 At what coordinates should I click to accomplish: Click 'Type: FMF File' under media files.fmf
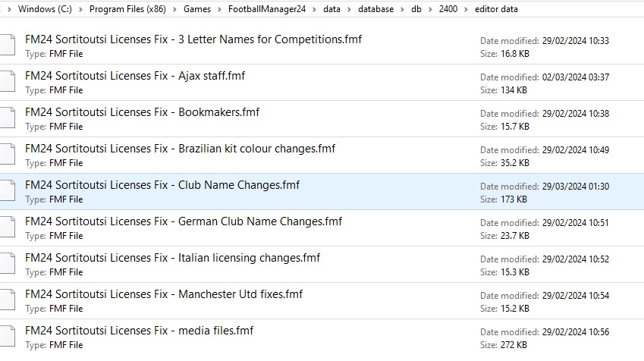(54, 345)
